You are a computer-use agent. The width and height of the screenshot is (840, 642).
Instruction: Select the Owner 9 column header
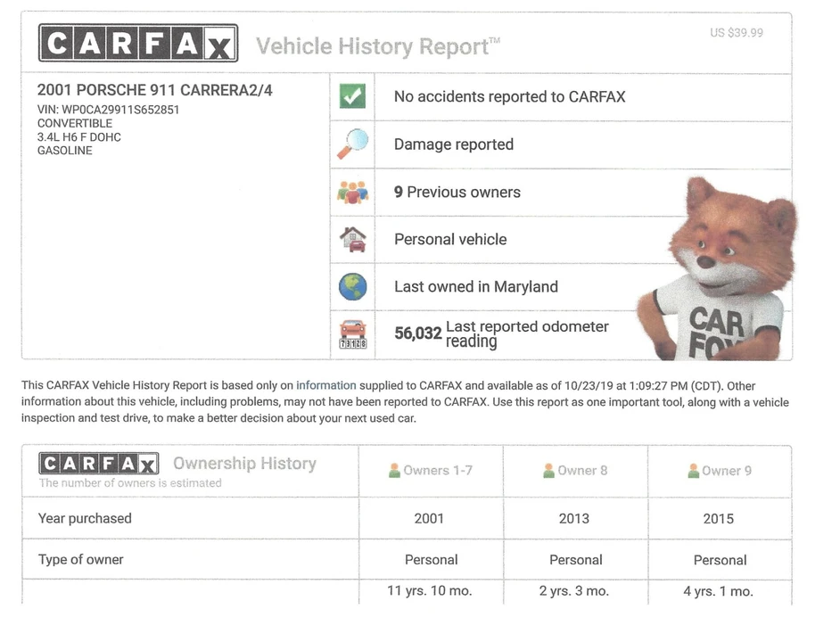click(x=720, y=471)
